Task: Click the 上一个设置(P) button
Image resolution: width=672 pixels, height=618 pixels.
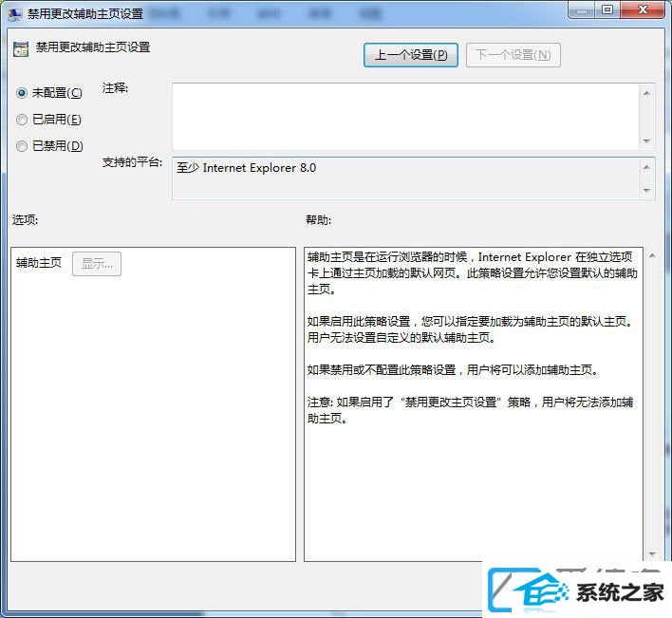Action: click(411, 55)
